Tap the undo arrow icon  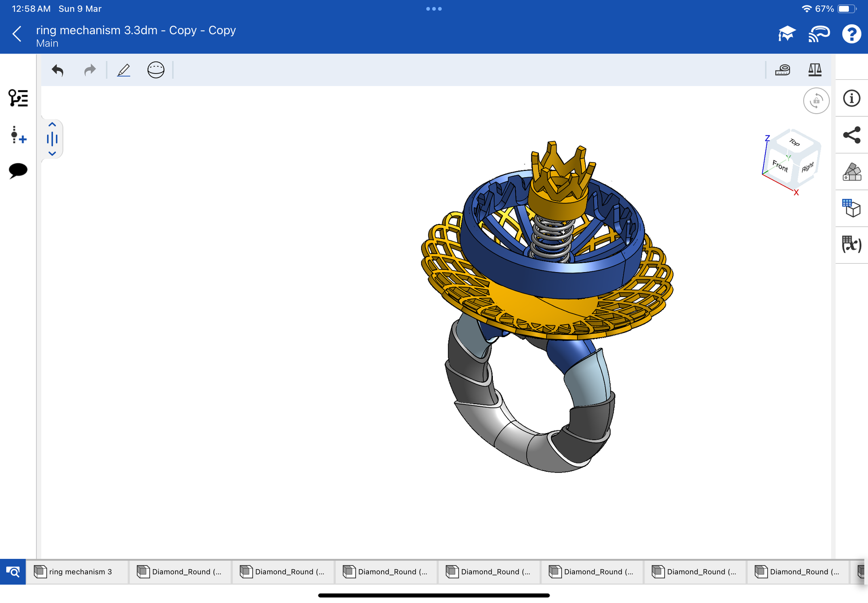[58, 70]
